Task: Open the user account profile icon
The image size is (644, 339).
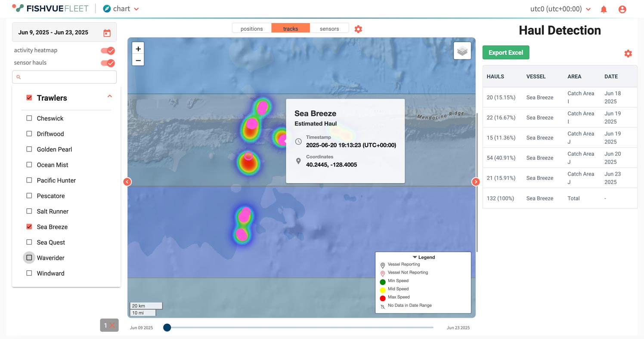Action: tap(622, 9)
